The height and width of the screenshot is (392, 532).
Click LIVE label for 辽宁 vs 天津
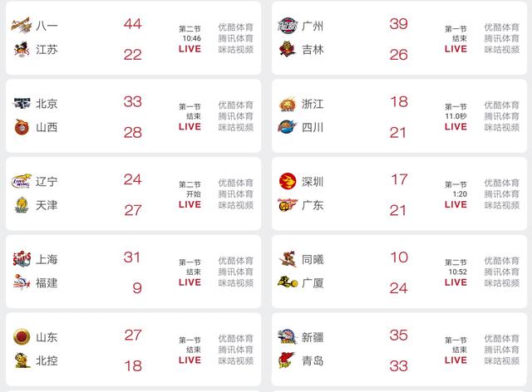click(x=190, y=204)
